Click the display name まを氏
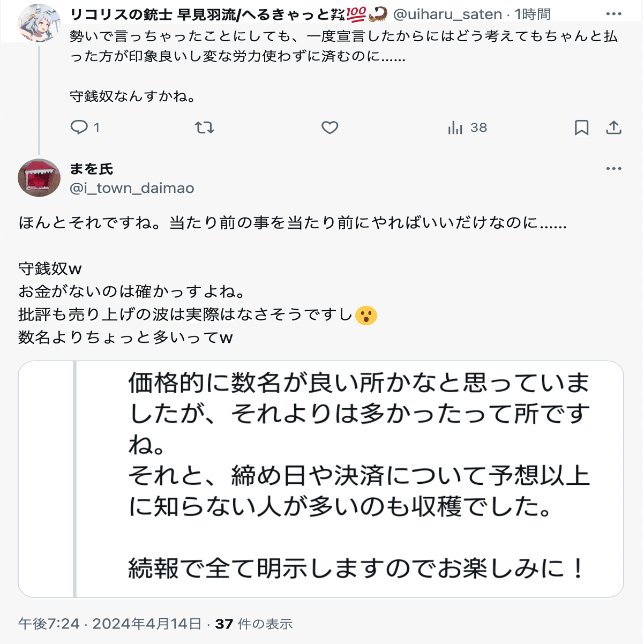This screenshot has width=644, height=644. pyautogui.click(x=92, y=169)
